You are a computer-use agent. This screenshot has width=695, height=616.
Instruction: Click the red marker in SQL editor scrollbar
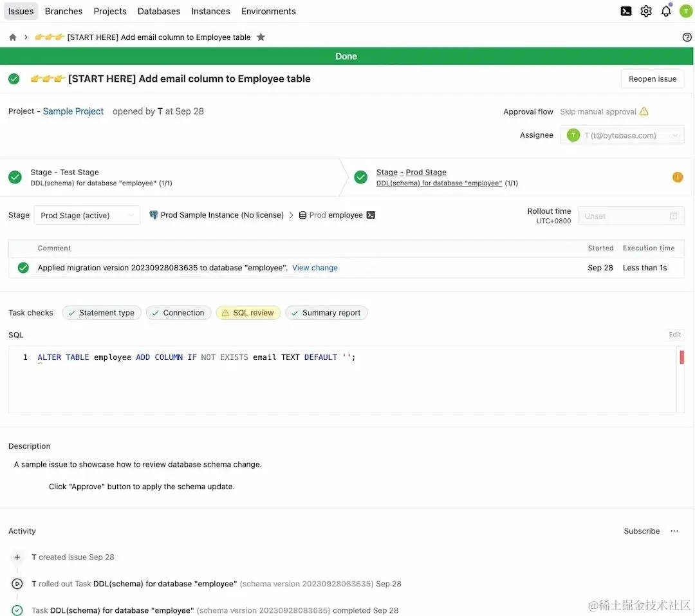tap(681, 357)
